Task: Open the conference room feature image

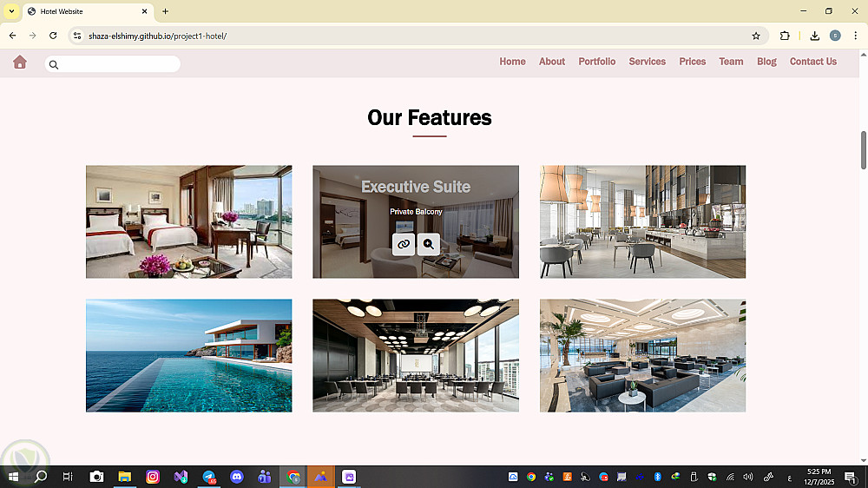Action: click(416, 356)
